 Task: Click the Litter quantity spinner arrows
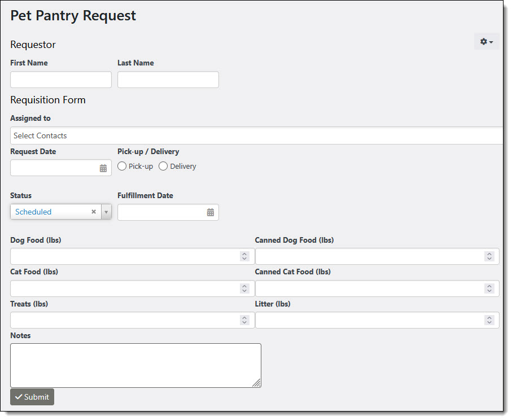coord(489,320)
